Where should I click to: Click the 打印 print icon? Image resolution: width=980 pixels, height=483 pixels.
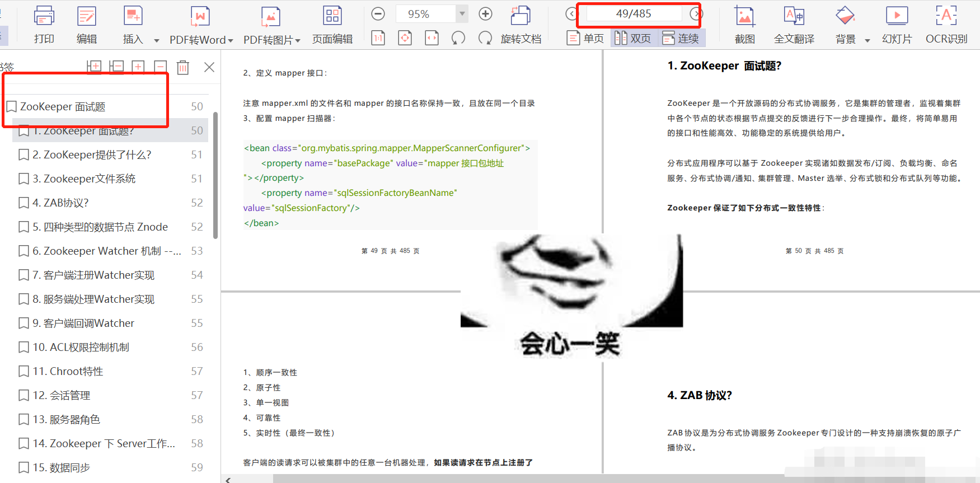point(44,16)
